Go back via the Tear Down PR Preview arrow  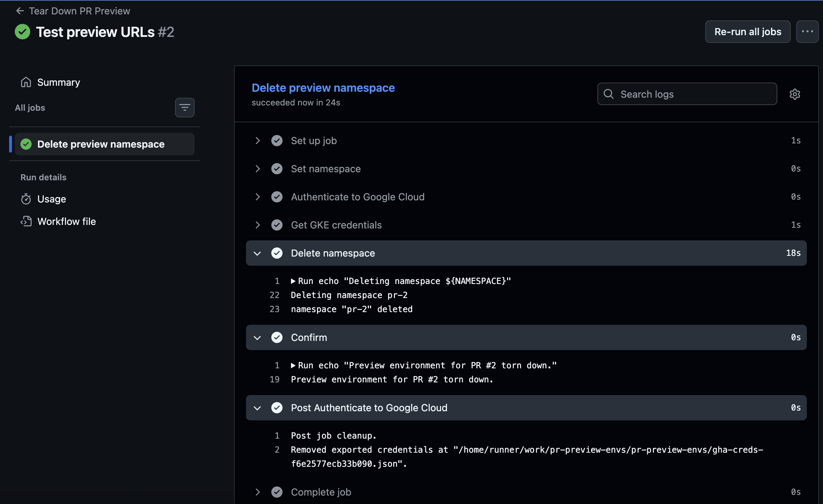[20, 11]
